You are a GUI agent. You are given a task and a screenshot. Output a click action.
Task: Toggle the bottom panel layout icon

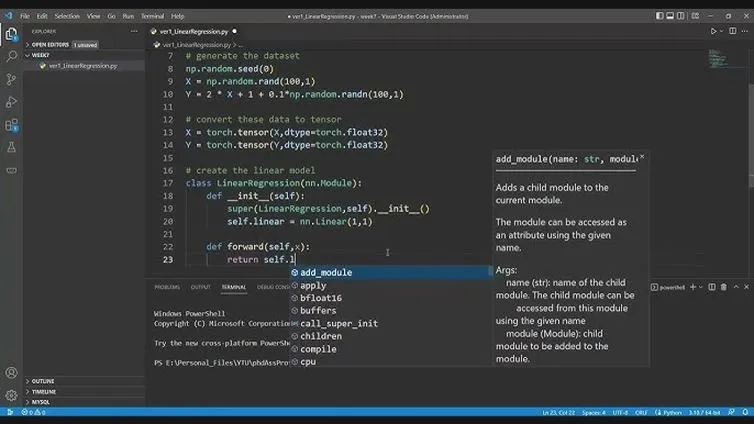tap(670, 16)
